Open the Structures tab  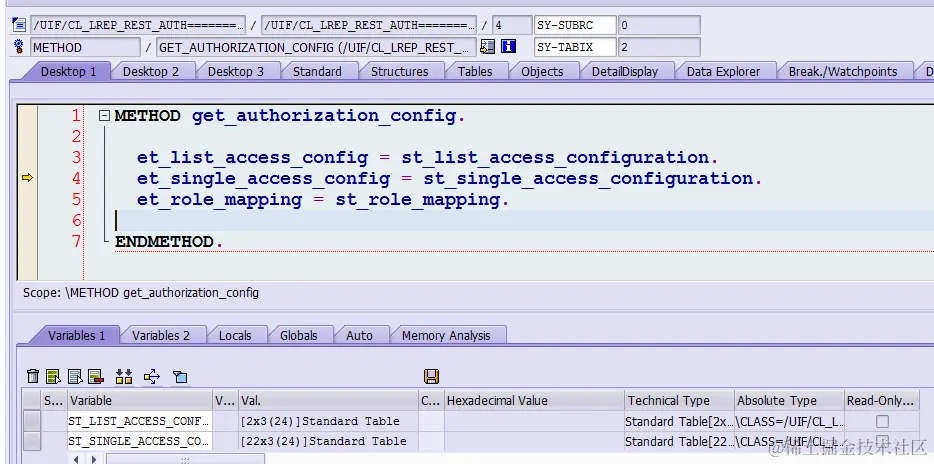point(400,71)
